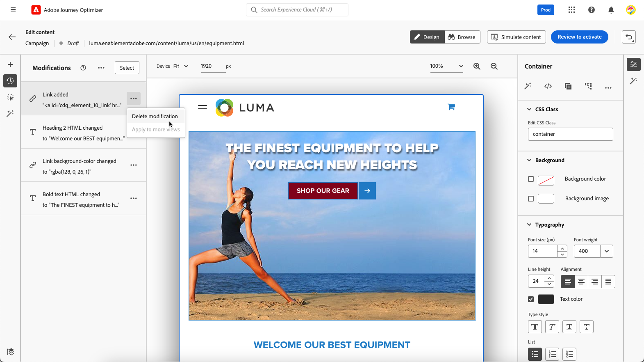Click the Container duplicate icon
644x362 pixels.
[568, 86]
